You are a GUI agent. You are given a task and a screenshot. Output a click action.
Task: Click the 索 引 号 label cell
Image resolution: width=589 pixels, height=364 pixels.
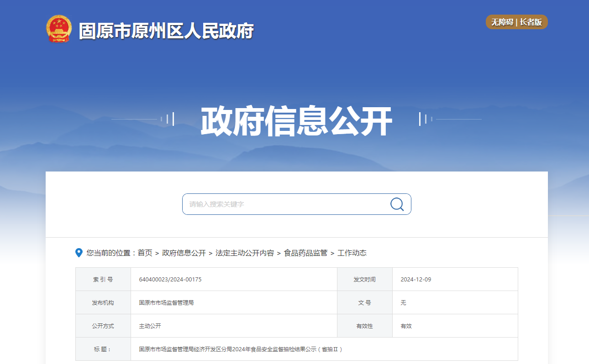click(x=103, y=279)
